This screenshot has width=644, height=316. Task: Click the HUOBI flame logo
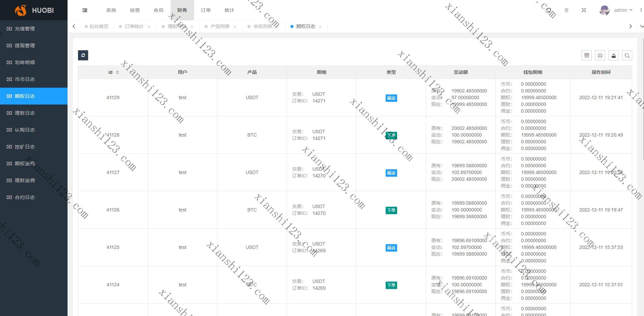[21, 10]
